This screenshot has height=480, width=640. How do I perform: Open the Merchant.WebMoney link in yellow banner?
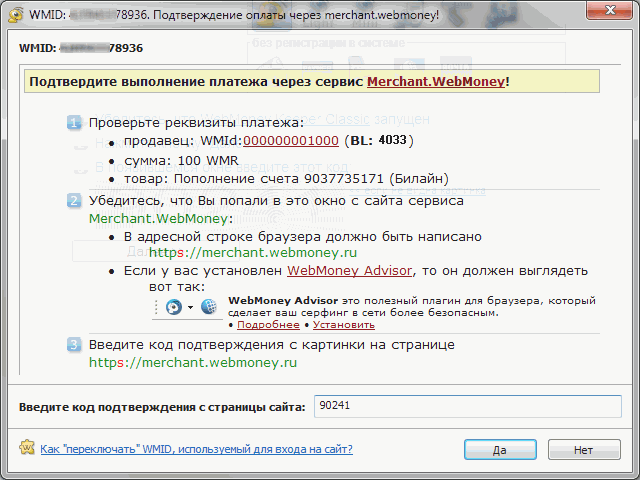[x=436, y=82]
